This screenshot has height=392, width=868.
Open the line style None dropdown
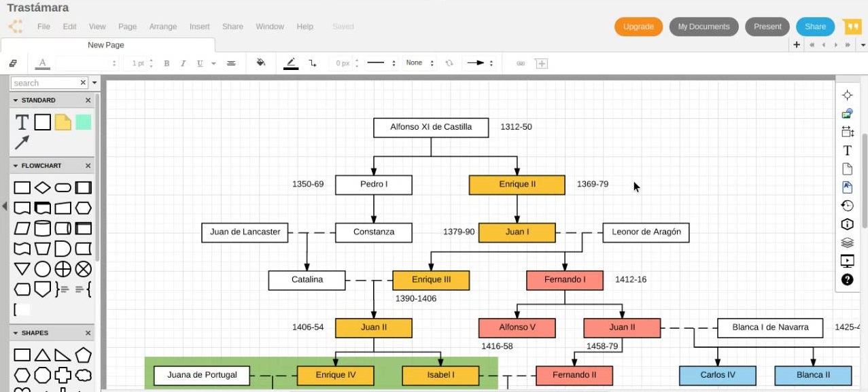tap(421, 62)
